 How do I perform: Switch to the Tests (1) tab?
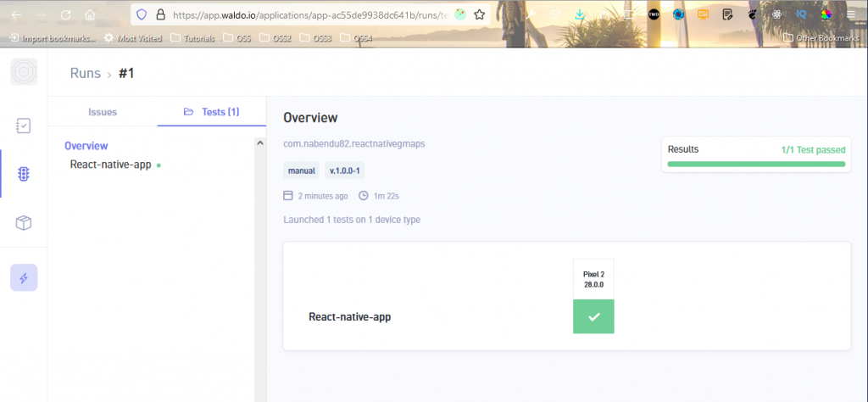(x=212, y=112)
